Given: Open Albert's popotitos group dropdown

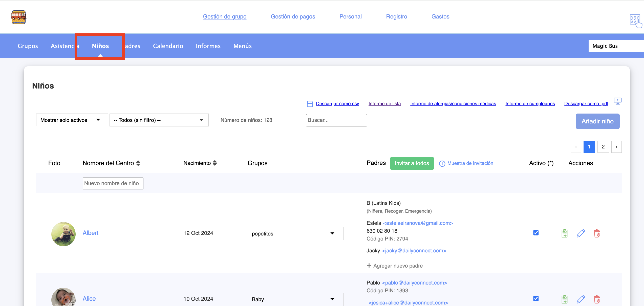Looking at the screenshot, I should pos(297,233).
